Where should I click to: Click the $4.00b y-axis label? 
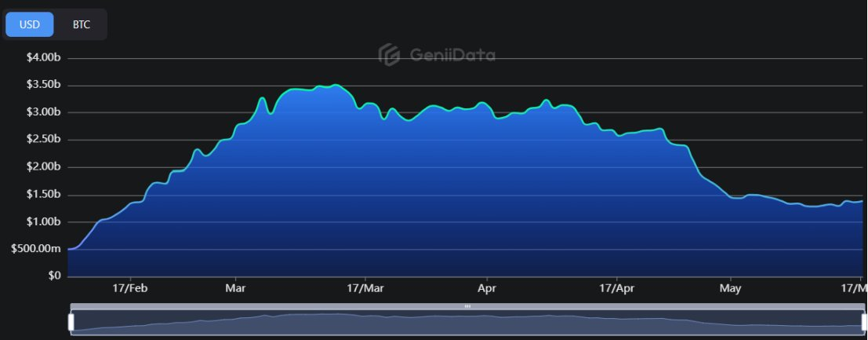pos(44,58)
